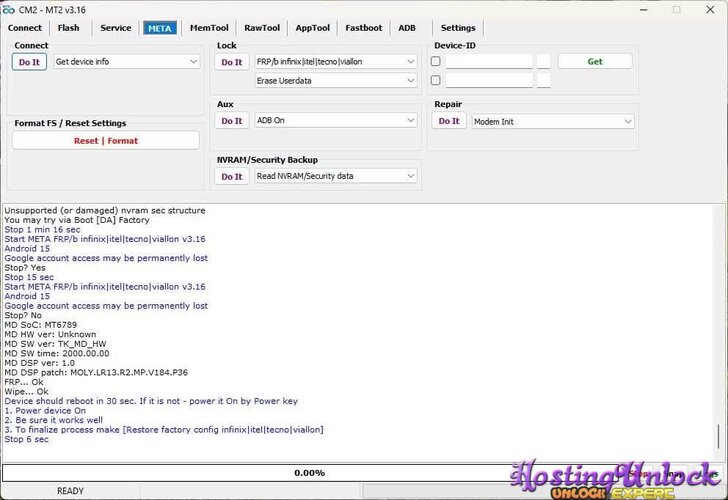Image resolution: width=728 pixels, height=500 pixels.
Task: Expand the Read NVRAM/Security data dropdown
Action: 336,176
